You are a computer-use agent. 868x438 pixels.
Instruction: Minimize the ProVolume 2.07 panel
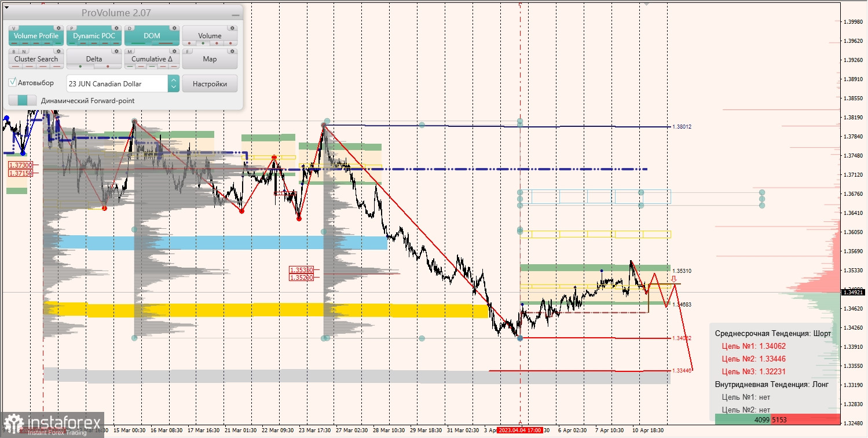tap(235, 14)
